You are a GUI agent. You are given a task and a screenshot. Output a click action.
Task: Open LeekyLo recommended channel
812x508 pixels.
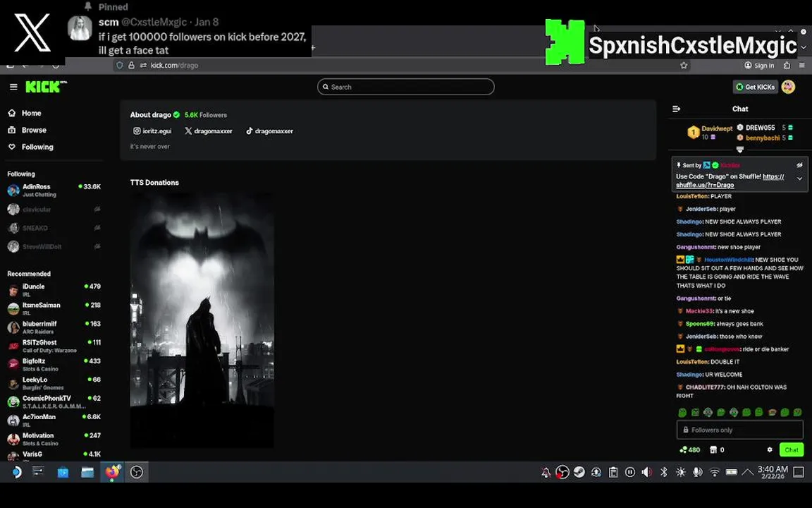click(x=54, y=384)
